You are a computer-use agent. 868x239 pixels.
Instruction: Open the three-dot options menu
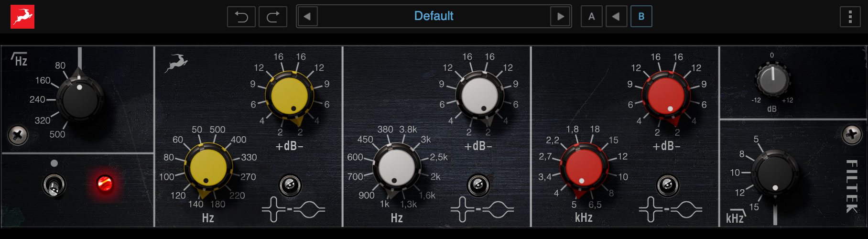(850, 17)
